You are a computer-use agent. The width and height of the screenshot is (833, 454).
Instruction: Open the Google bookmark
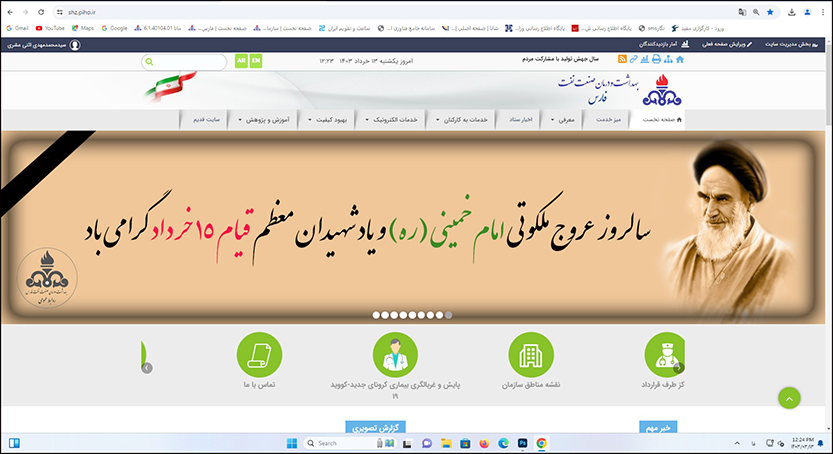click(114, 28)
